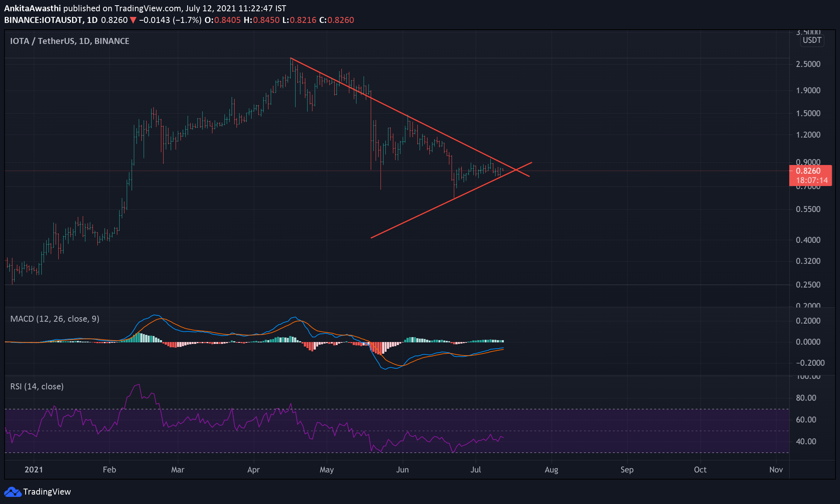Click the 1.9000 price axis label
The height and width of the screenshot is (504, 840).
click(808, 90)
